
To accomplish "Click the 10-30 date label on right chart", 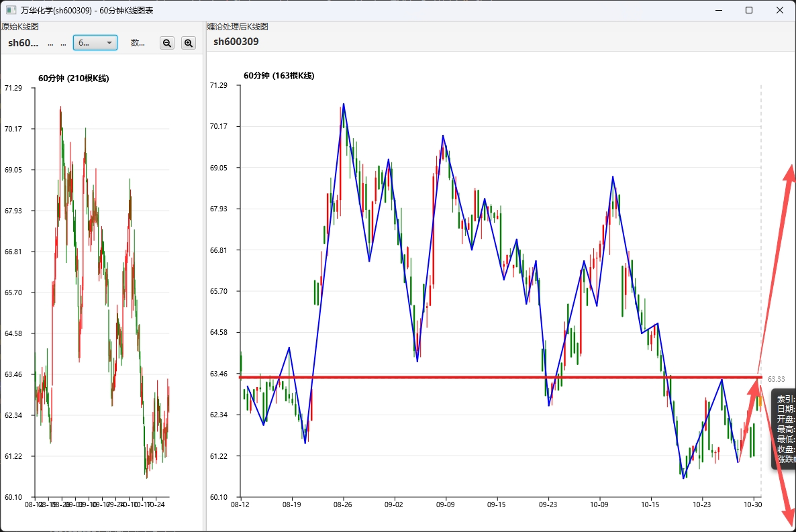I will [x=752, y=504].
